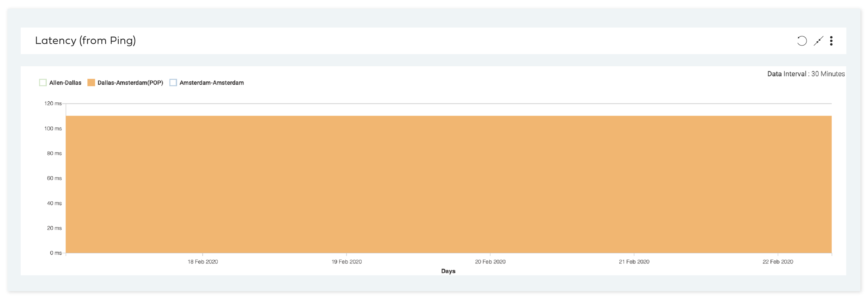Click the Latency (from Ping) title

[86, 41]
